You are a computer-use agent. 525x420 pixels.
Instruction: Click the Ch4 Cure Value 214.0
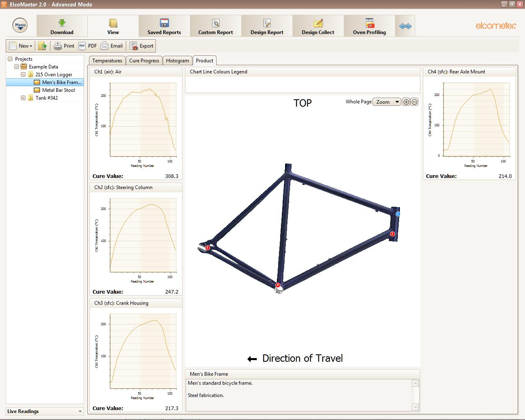tap(505, 176)
